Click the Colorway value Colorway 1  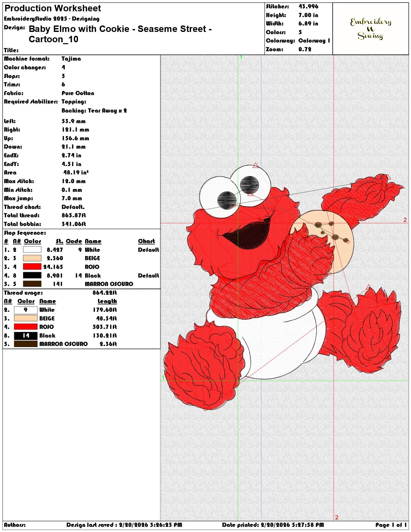[314, 41]
